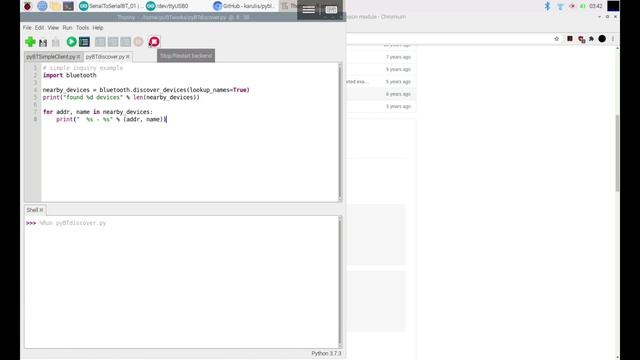
Task: Open Chromium three-dot menu
Action: pos(613,39)
